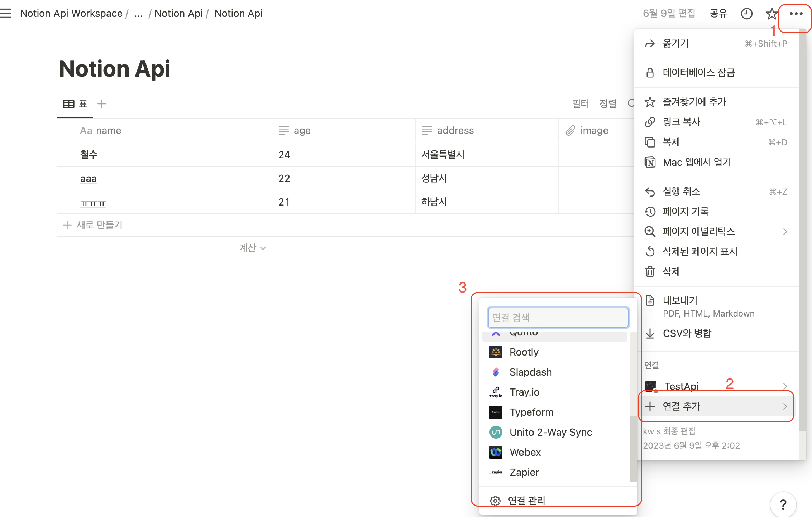Switch to the 표 view tab

click(75, 104)
